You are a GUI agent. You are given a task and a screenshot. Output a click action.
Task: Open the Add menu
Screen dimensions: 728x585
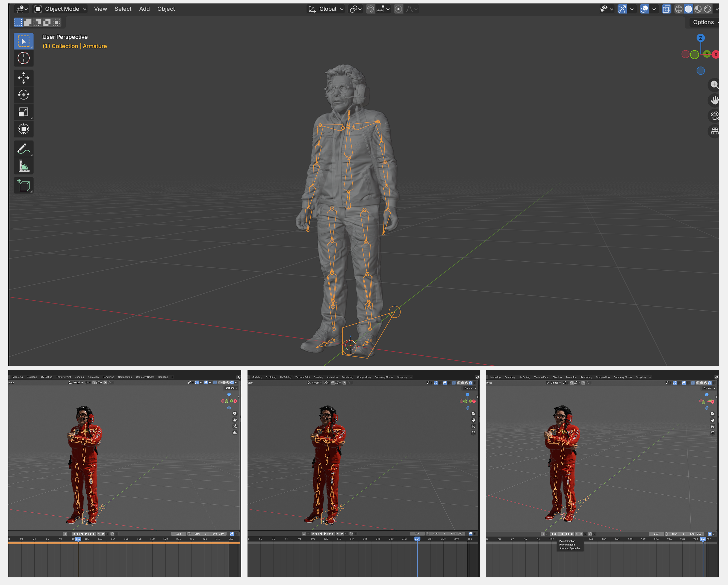tap(144, 9)
